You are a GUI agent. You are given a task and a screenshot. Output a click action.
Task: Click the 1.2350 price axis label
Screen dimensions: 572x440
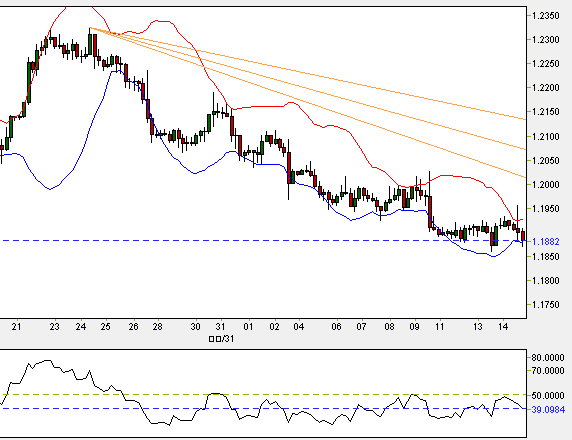click(545, 16)
